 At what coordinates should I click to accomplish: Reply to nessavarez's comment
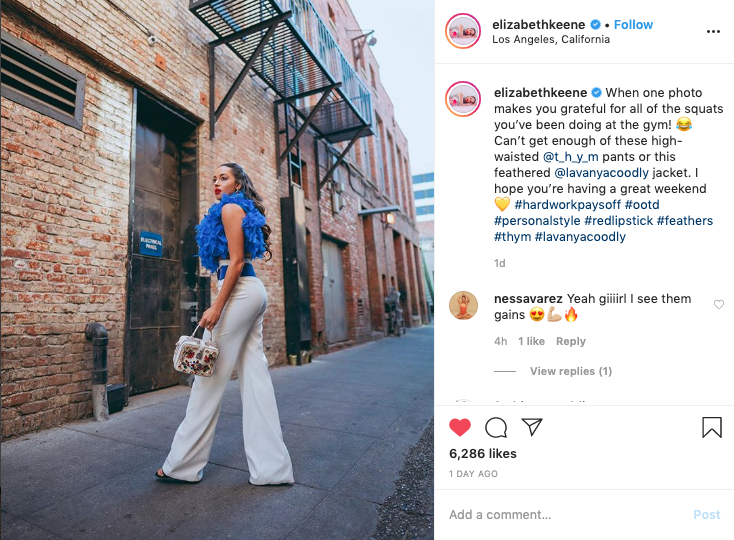571,341
